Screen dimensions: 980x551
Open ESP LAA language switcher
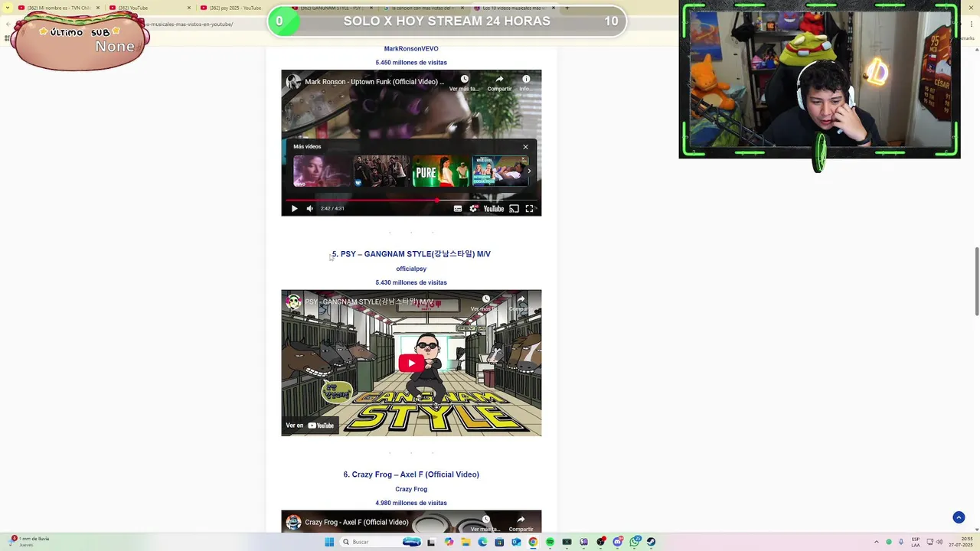[916, 542]
